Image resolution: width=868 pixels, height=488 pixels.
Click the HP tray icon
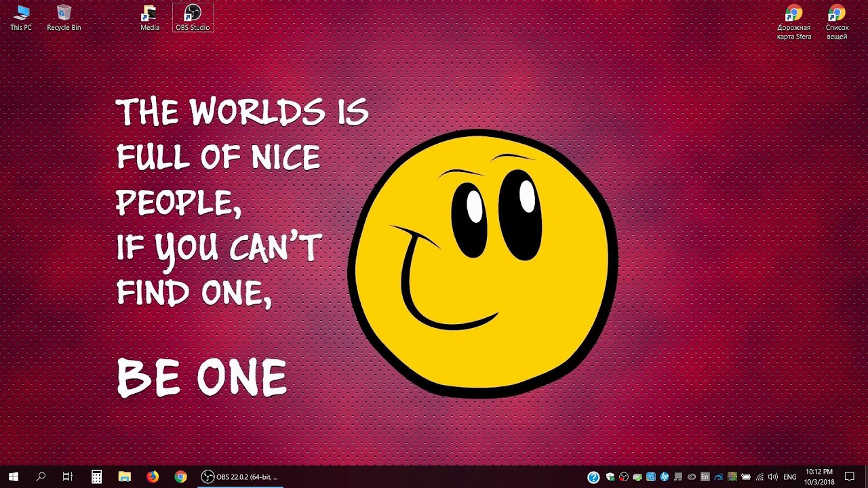click(x=665, y=477)
